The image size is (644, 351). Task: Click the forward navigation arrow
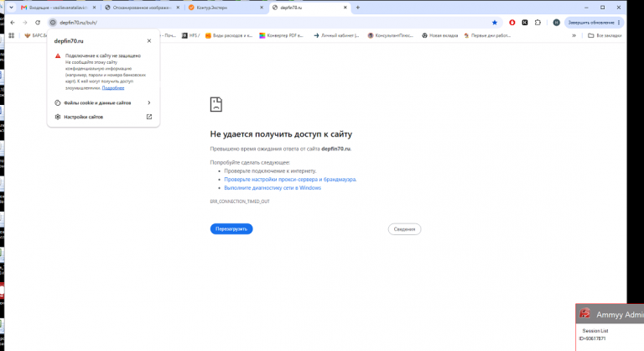point(25,23)
